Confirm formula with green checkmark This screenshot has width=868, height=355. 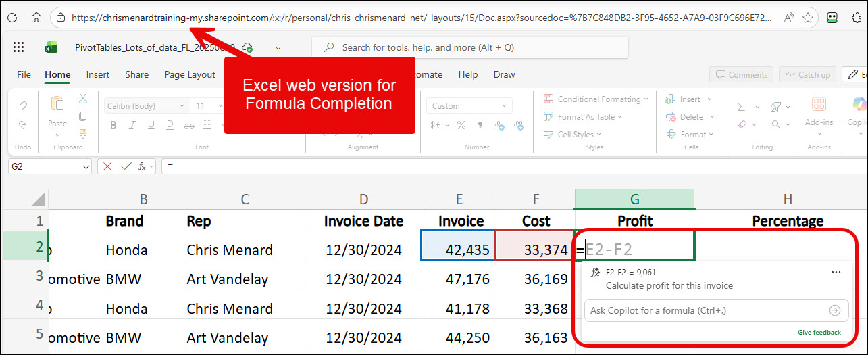point(125,166)
